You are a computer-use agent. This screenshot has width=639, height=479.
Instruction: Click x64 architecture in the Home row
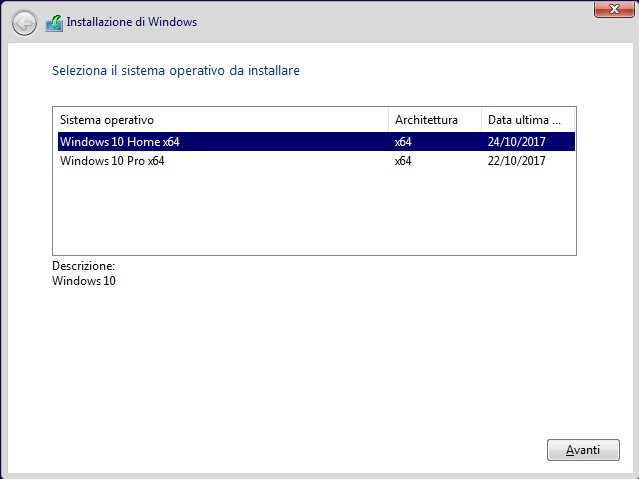(x=403, y=141)
